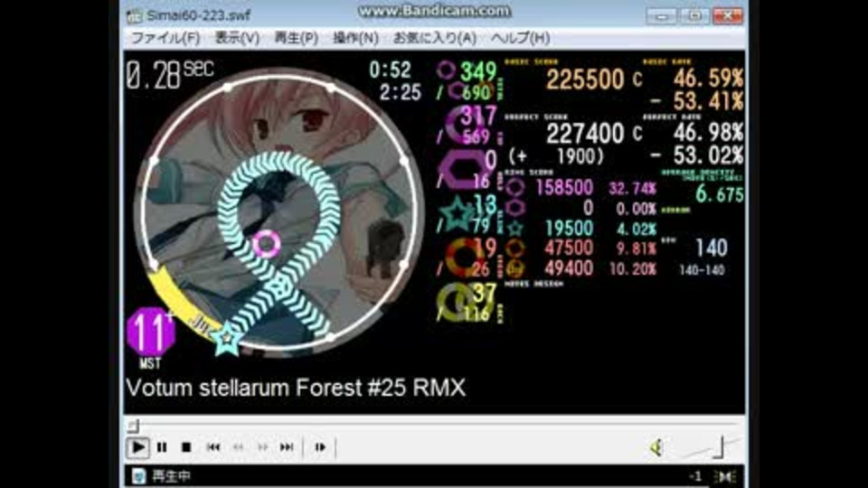Click the total time 2:25

point(401,92)
